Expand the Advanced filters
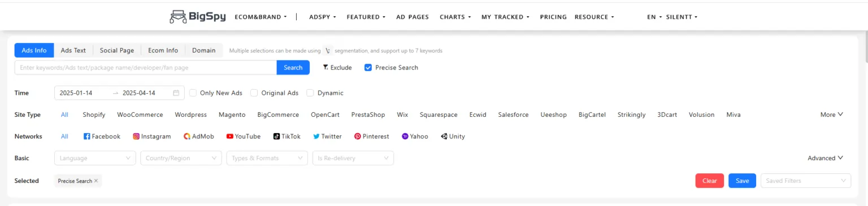The image size is (868, 206). coord(825,159)
